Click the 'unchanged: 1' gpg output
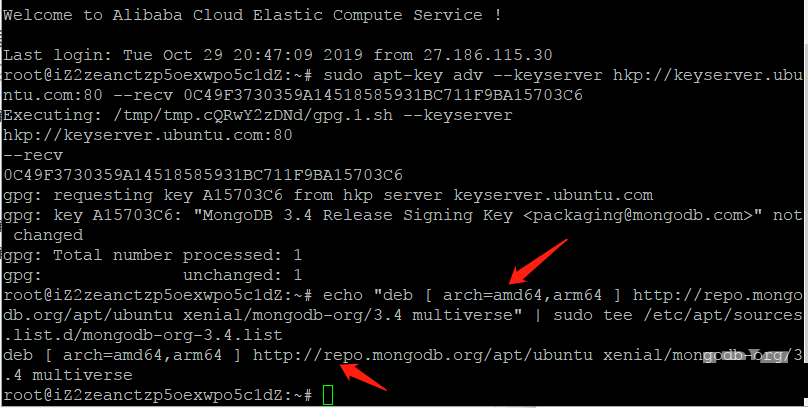 tap(242, 275)
